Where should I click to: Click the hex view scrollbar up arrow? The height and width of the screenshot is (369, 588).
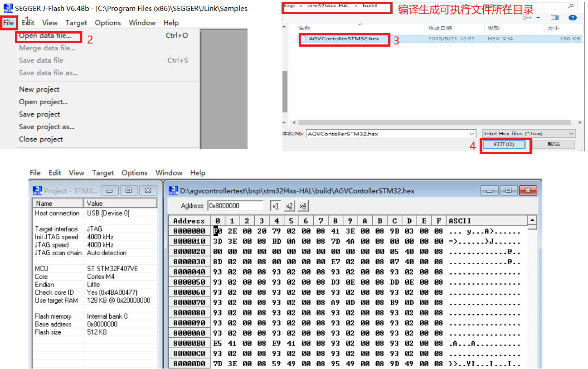(532, 220)
